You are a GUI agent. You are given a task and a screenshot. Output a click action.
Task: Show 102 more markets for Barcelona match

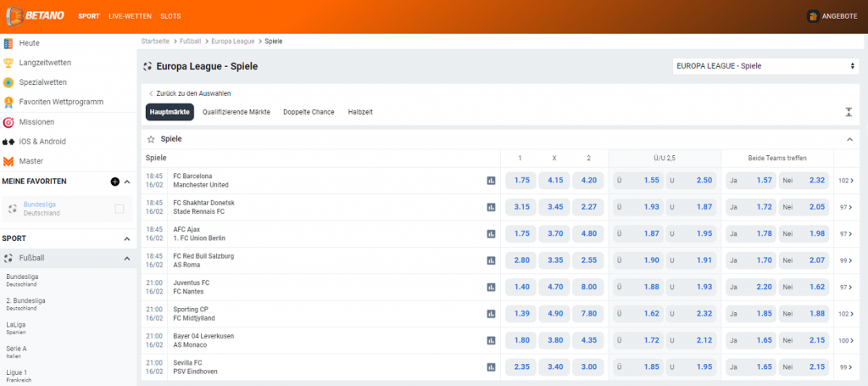pyautogui.click(x=846, y=181)
